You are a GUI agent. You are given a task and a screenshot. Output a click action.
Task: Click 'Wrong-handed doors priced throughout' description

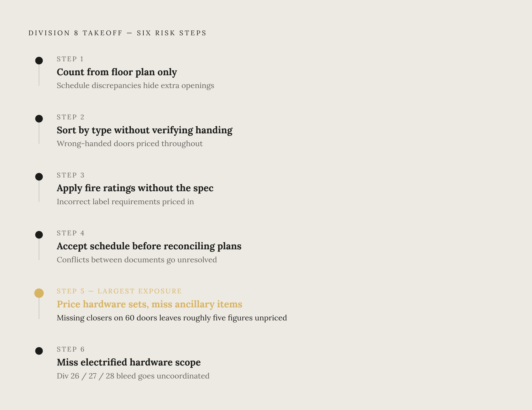tap(130, 144)
